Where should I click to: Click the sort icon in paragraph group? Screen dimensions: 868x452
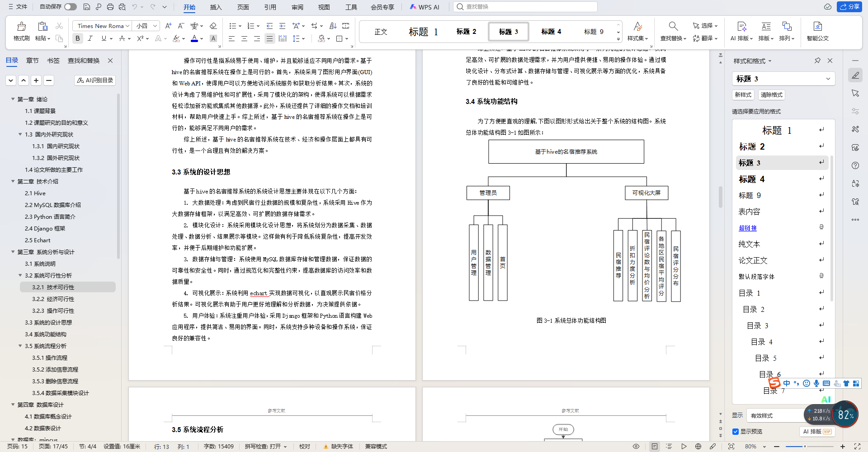point(333,26)
